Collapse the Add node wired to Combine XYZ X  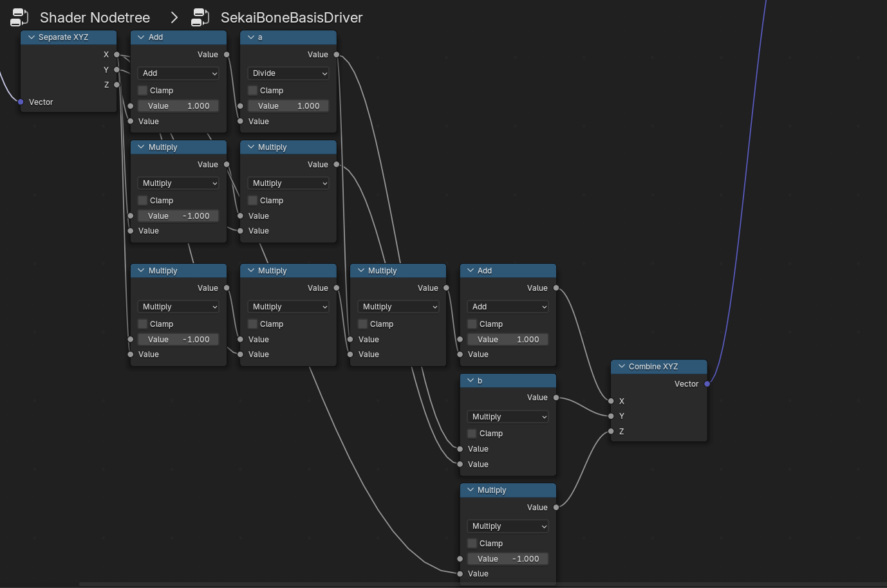(x=471, y=271)
